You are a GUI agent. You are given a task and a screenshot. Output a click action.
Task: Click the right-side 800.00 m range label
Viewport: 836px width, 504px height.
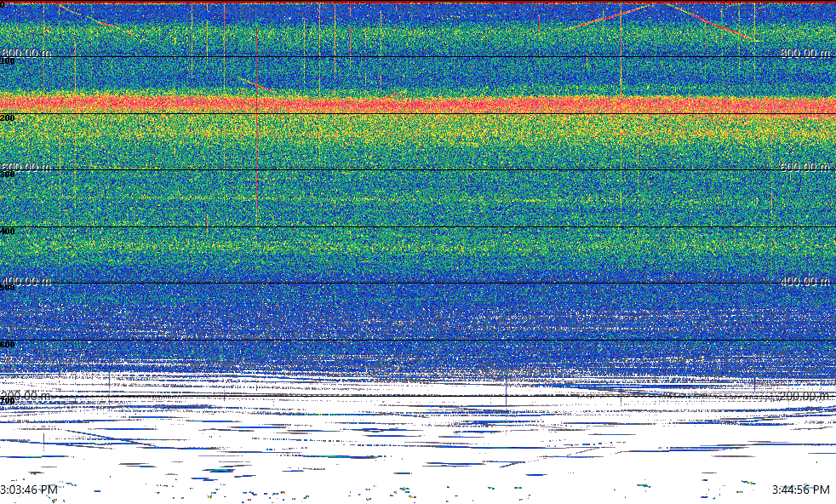coord(805,52)
